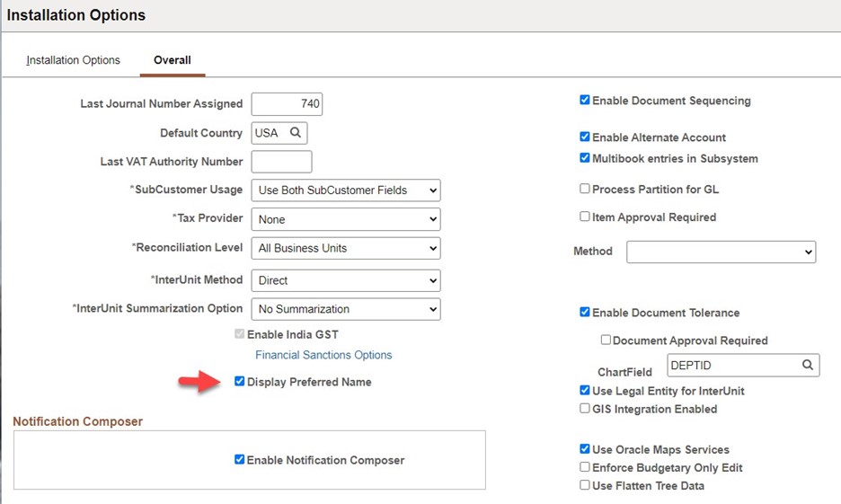Open the Financial Sanctions Options link
The width and height of the screenshot is (841, 504).
pyautogui.click(x=323, y=355)
